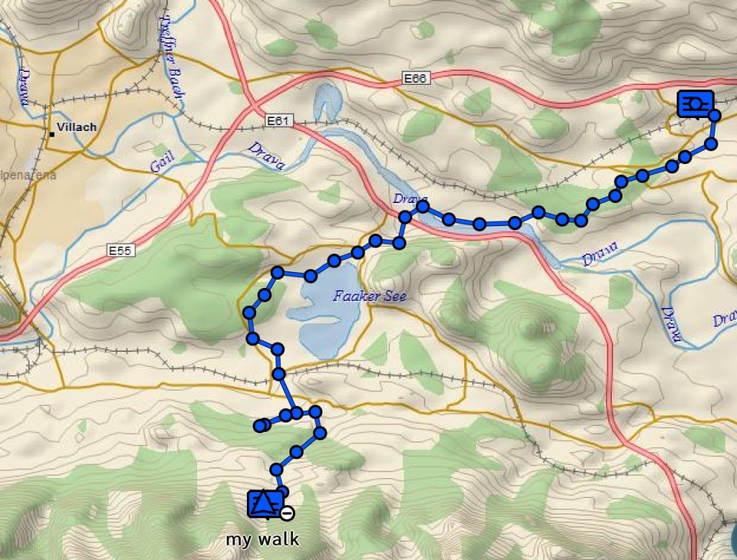Screen dimensions: 737x560
Task: Open the "my walk" route label
Action: click(x=262, y=539)
